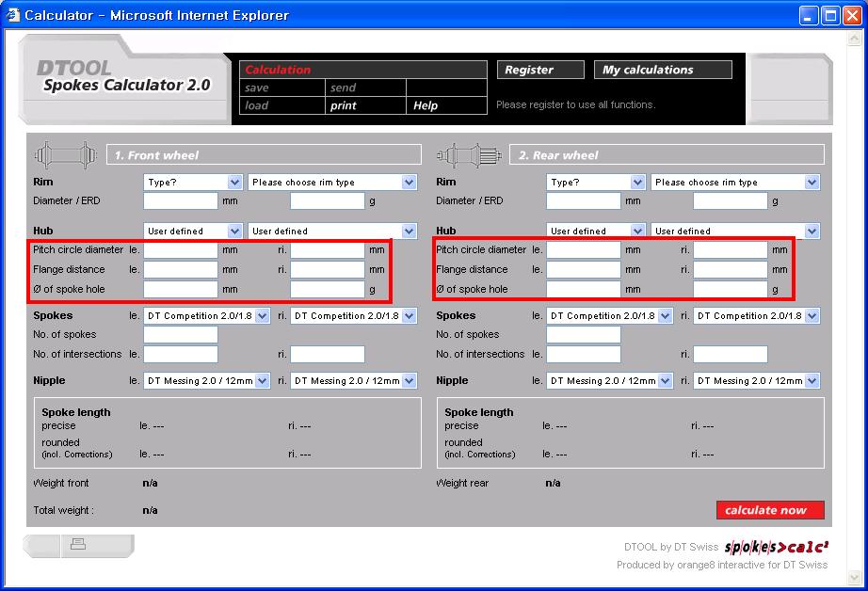
Task: Click rear Pitch circle diameter right field
Action: click(731, 249)
